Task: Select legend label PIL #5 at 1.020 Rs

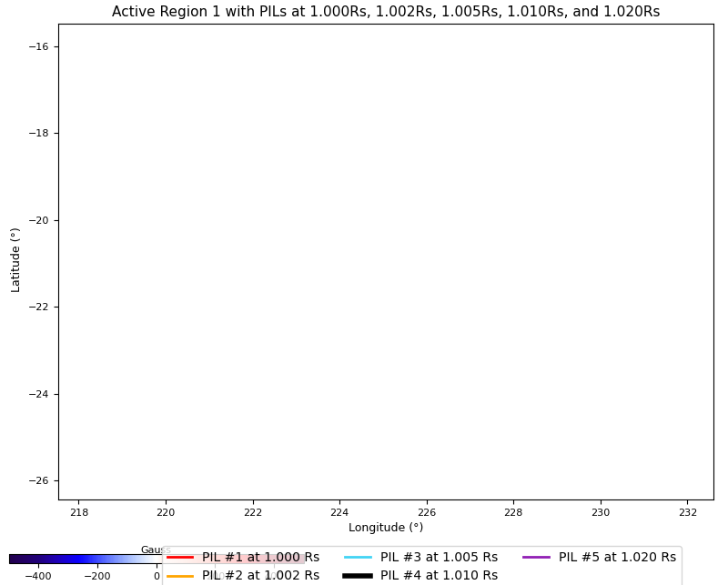Action: coord(617,557)
